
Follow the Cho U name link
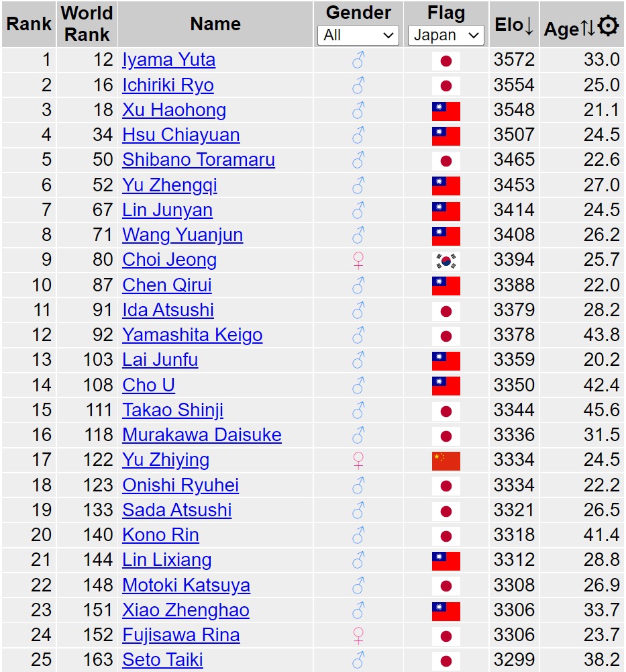pos(148,385)
